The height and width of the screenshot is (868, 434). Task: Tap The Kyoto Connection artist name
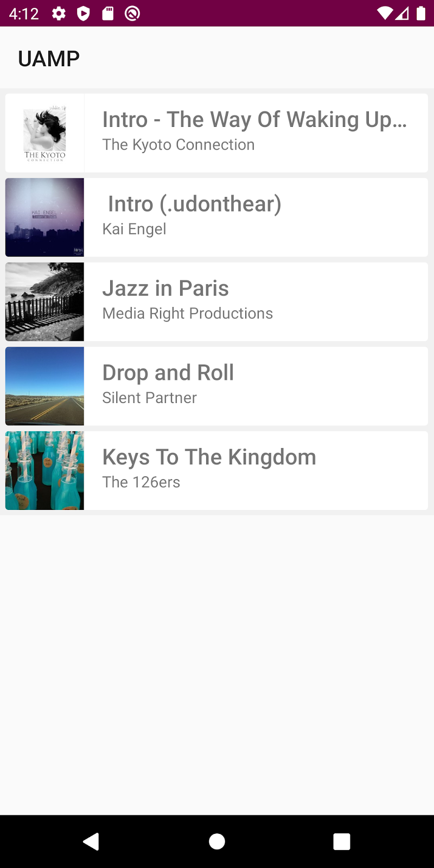click(x=178, y=145)
